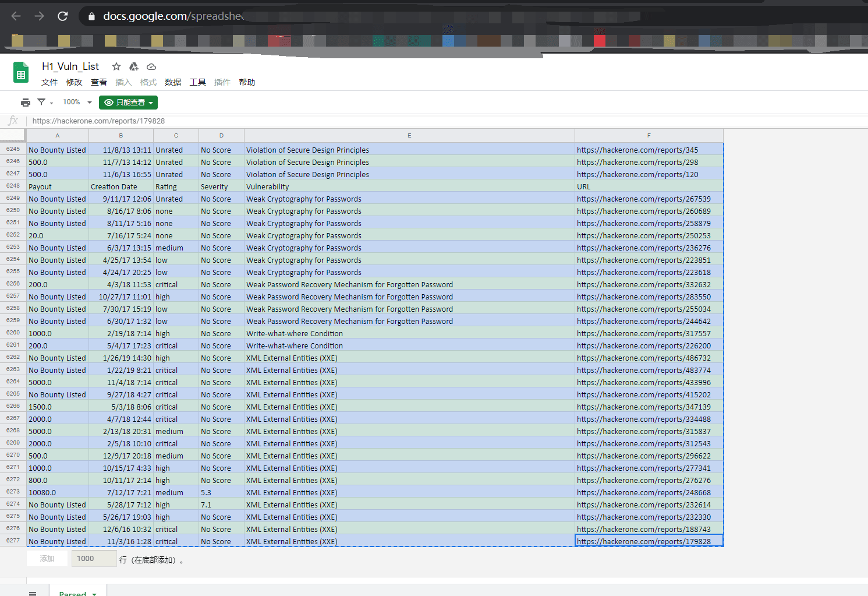Open the 帮助 menu
The image size is (868, 596).
[247, 82]
